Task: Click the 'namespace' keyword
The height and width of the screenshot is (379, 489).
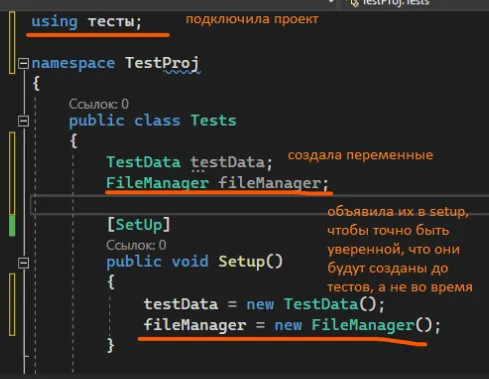Action: pos(73,63)
